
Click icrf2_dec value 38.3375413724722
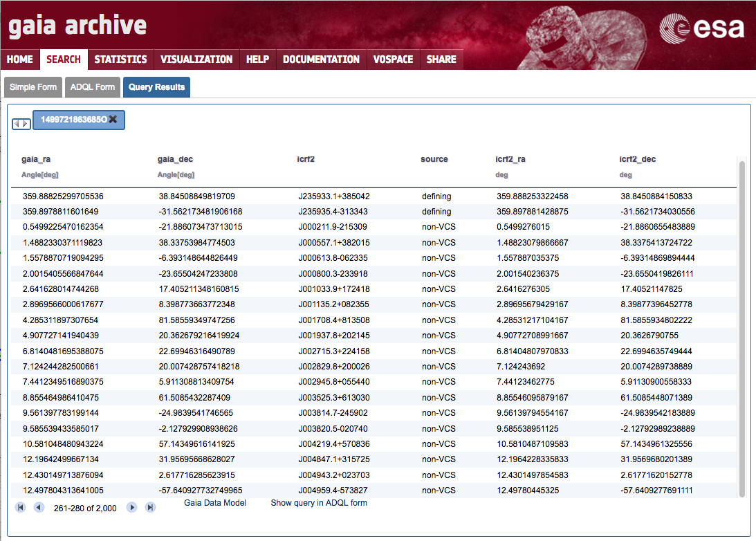click(x=656, y=243)
